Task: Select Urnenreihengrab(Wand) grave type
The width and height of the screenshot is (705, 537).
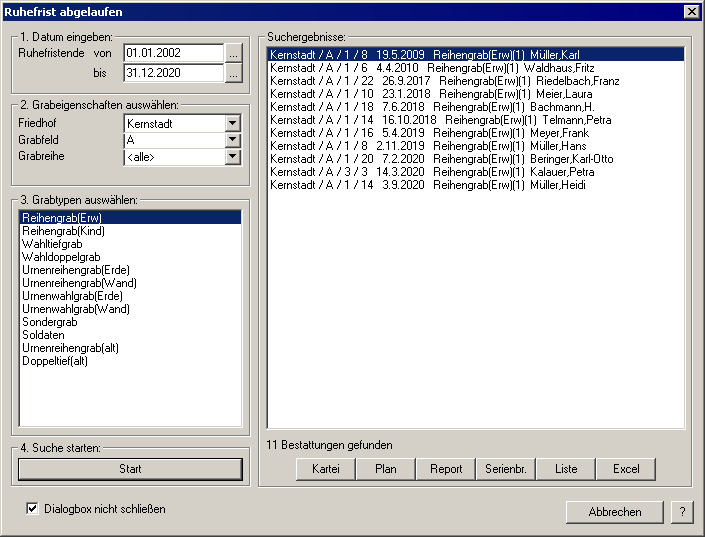Action: click(130, 283)
